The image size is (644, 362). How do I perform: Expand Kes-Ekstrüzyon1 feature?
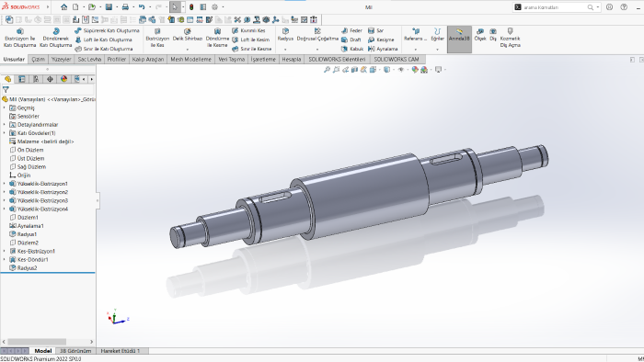point(4,252)
